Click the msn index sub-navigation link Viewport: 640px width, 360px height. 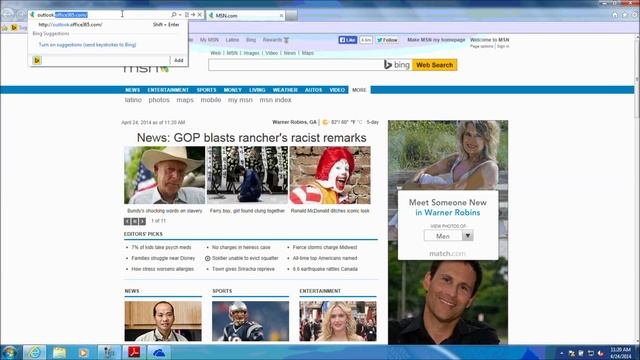(x=276, y=100)
